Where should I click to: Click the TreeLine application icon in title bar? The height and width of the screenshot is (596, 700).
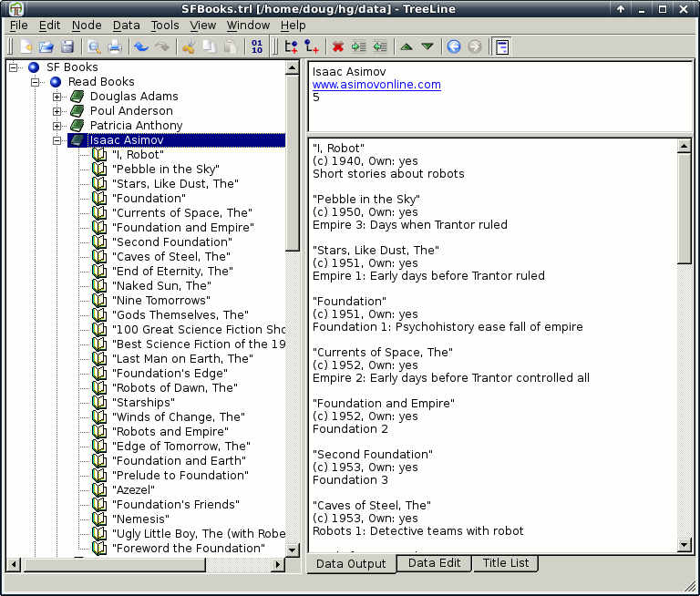click(16, 9)
